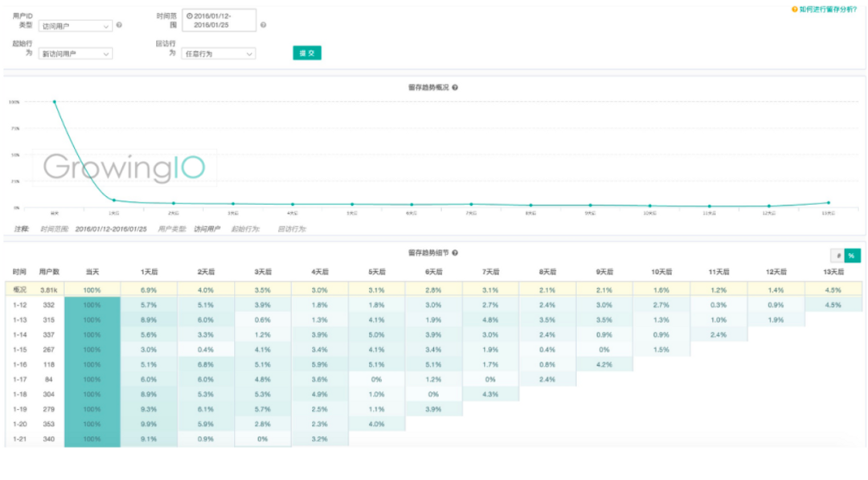Select the 1-12 cohort row in the table
868x480 pixels.
pyautogui.click(x=433, y=305)
